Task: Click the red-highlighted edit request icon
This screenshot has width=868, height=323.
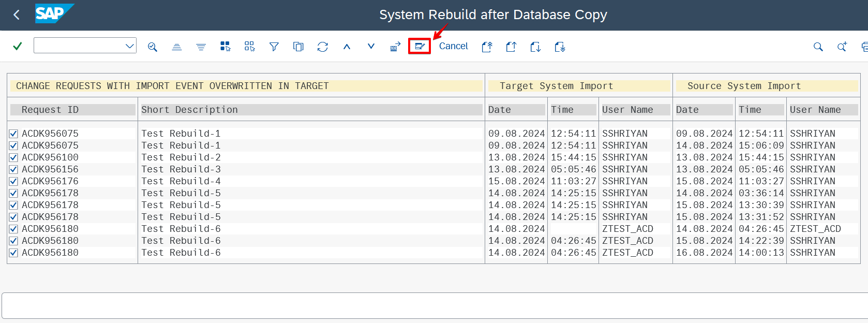Action: pyautogui.click(x=420, y=46)
